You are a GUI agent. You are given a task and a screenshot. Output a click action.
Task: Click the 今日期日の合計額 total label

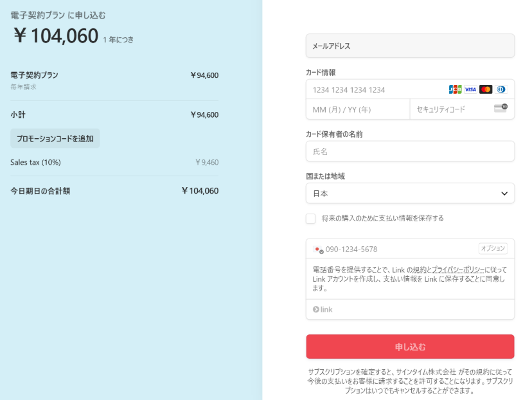point(40,191)
